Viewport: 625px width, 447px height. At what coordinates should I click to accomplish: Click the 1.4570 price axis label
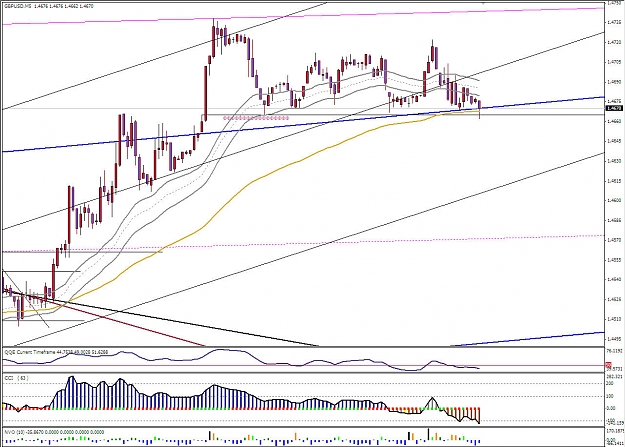point(614,240)
